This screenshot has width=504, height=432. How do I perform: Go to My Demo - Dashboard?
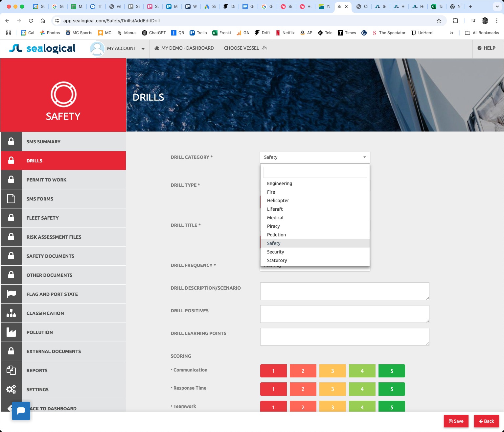pyautogui.click(x=184, y=48)
